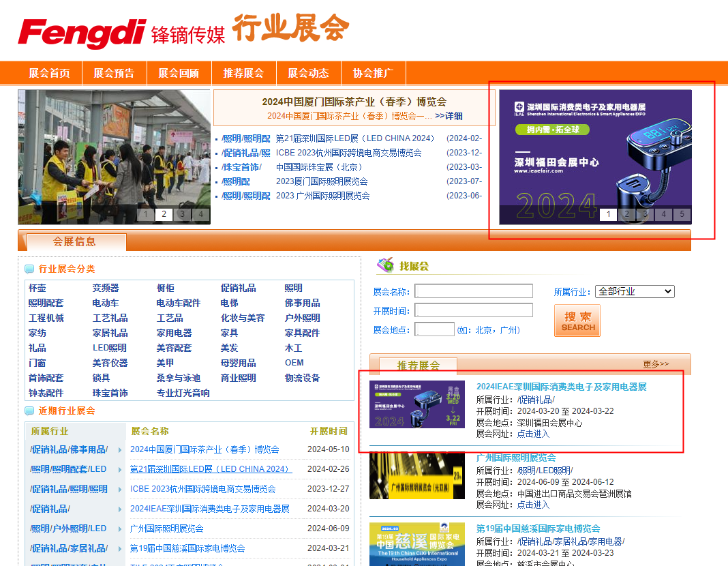Open the 2024IEAE深圳国际消费类电子及家用电器展 recommended title
728x566 pixels.
[x=561, y=387]
